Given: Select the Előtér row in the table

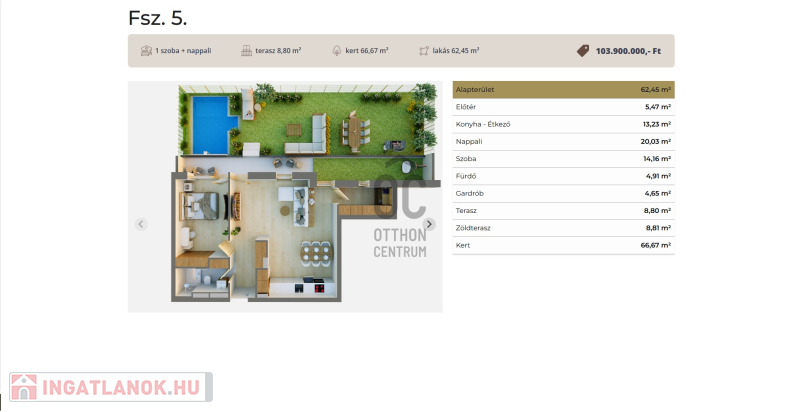Looking at the screenshot, I should point(563,107).
